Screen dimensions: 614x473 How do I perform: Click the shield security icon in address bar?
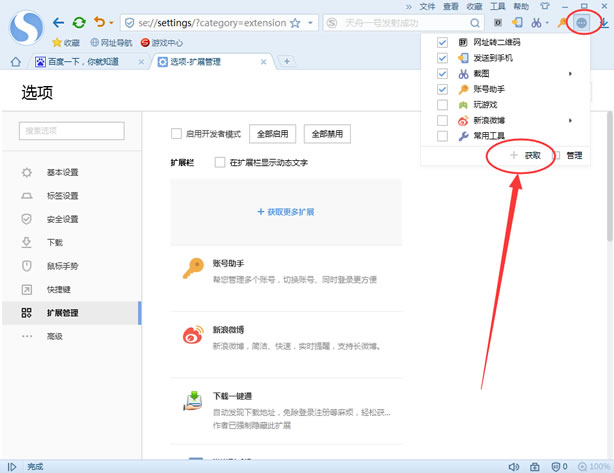tap(129, 23)
